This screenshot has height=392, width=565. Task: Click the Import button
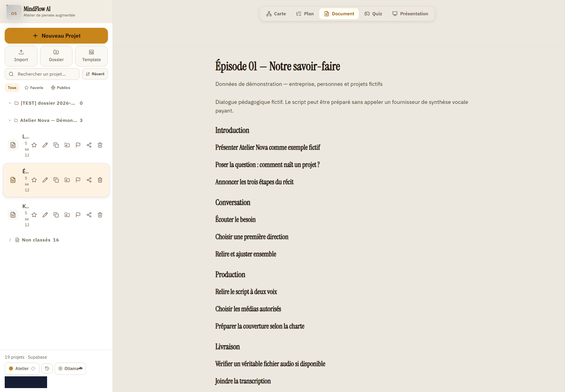21,56
